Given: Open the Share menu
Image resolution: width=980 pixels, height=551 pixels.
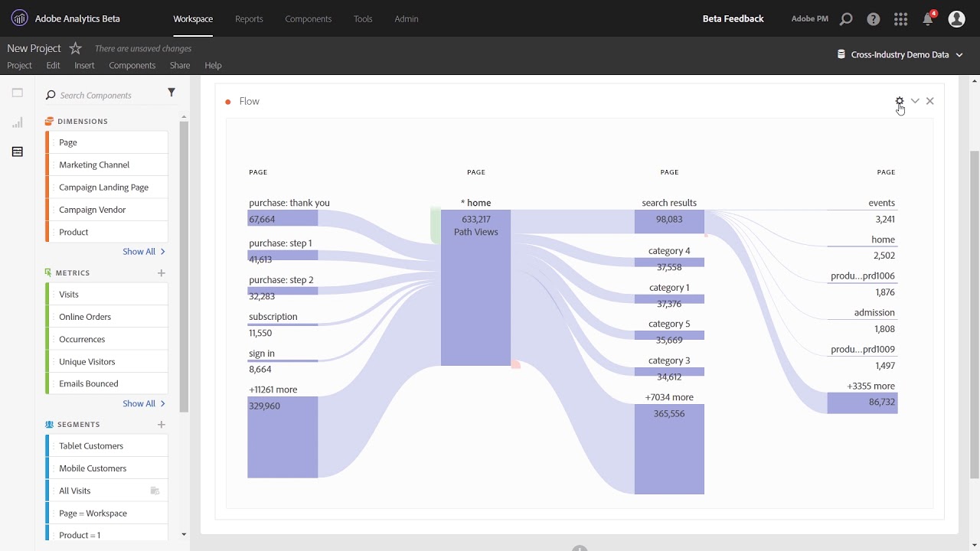Looking at the screenshot, I should click(x=179, y=65).
